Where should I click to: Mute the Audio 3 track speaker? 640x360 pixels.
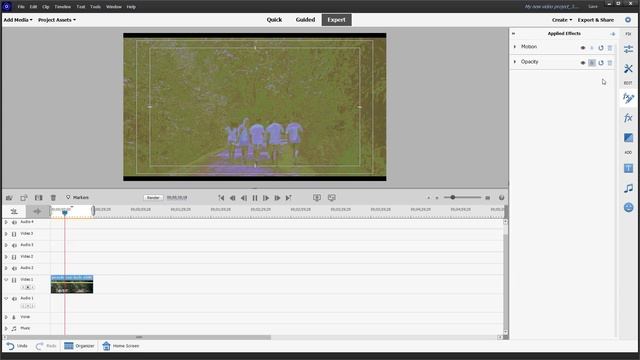click(14, 245)
